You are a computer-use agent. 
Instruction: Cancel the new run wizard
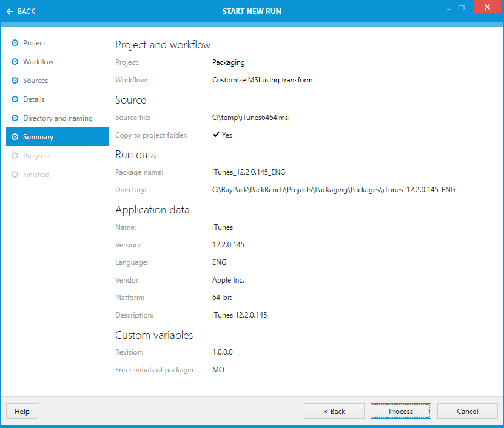pyautogui.click(x=467, y=411)
